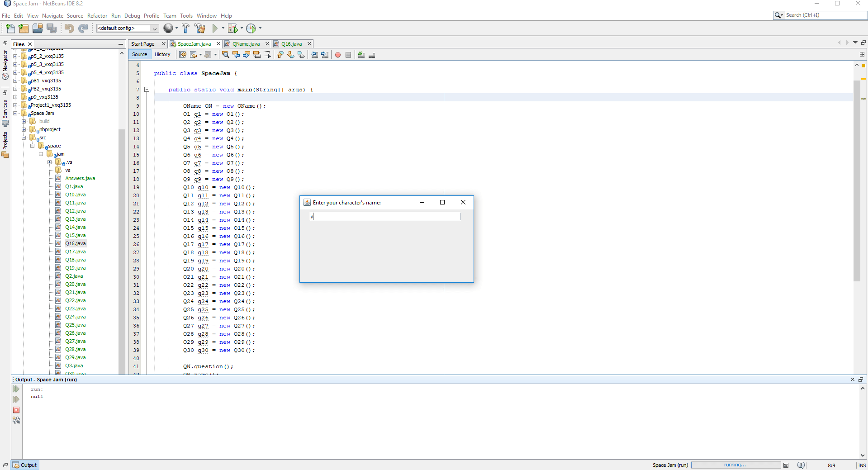Image resolution: width=868 pixels, height=470 pixels.
Task: Click the Output button in status bar
Action: pyautogui.click(x=25, y=465)
